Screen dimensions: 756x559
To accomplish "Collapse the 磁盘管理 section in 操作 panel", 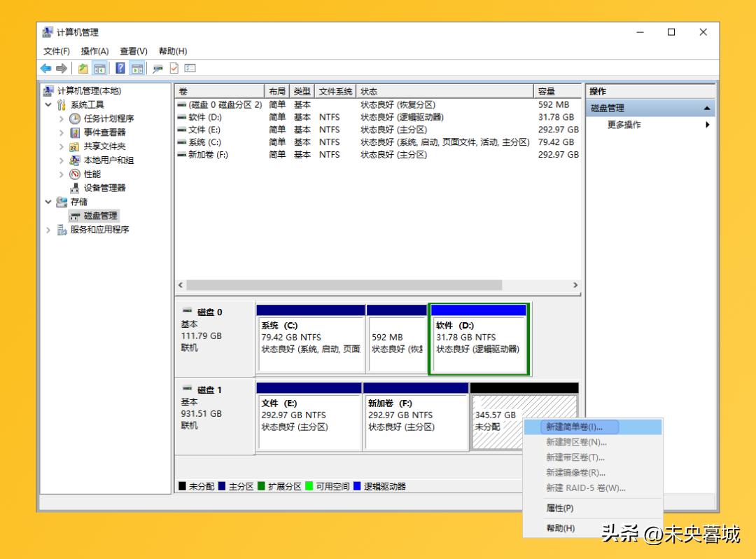I will click(706, 109).
